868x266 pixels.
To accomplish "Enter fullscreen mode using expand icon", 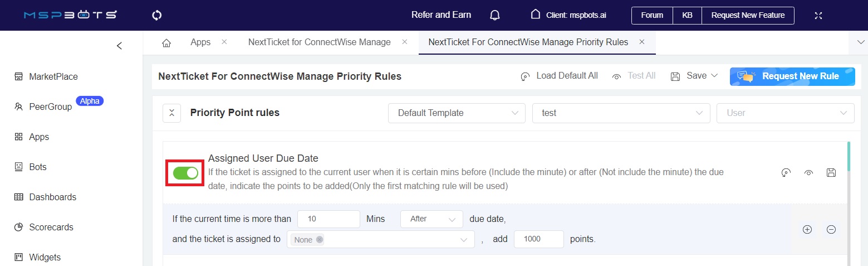I will 818,15.
